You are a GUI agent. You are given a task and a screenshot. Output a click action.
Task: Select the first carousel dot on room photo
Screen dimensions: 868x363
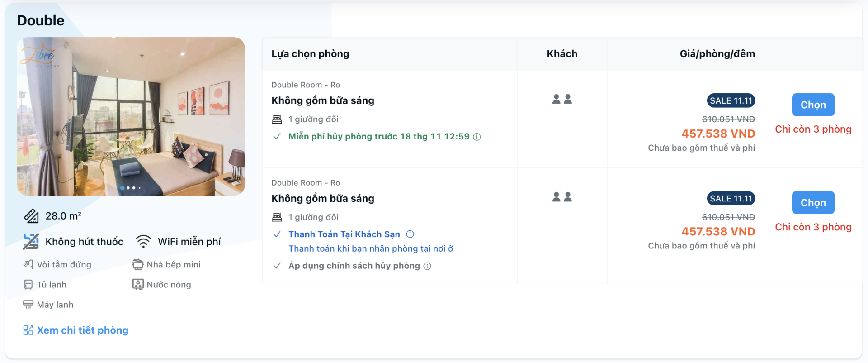point(123,188)
